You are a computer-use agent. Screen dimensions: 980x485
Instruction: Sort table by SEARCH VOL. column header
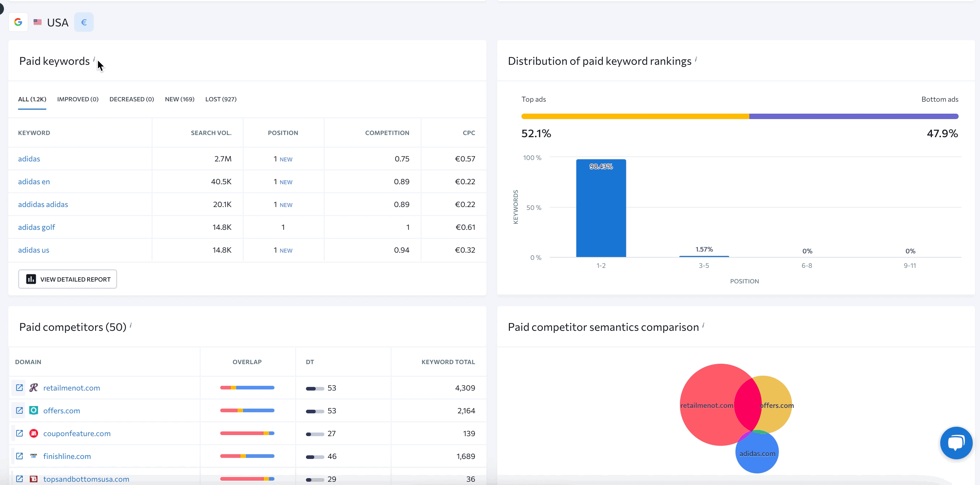tap(211, 133)
